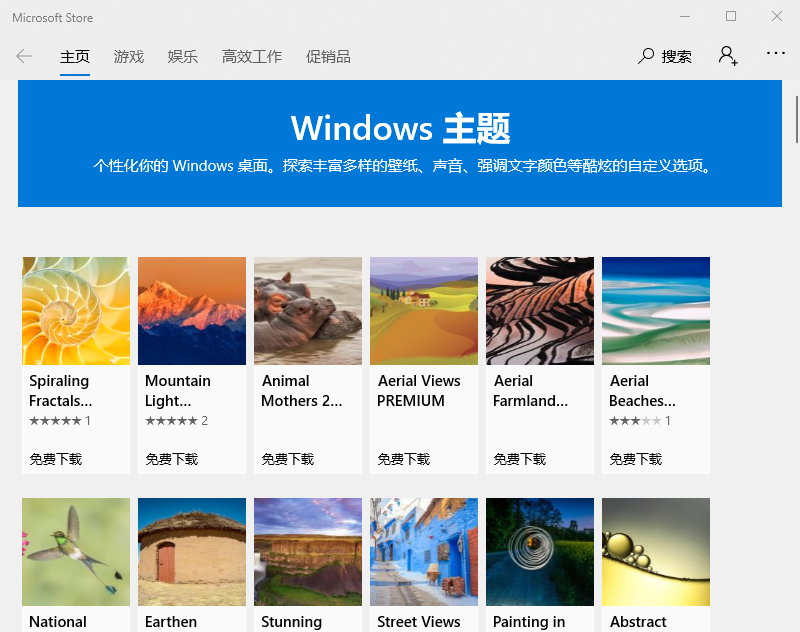Open the three-dot more options menu

(x=776, y=54)
